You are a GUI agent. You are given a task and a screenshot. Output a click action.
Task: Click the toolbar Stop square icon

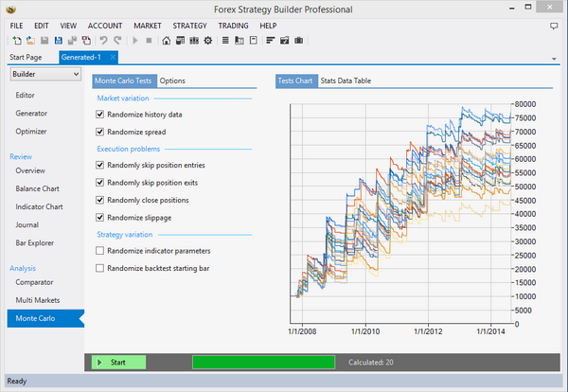tap(149, 40)
